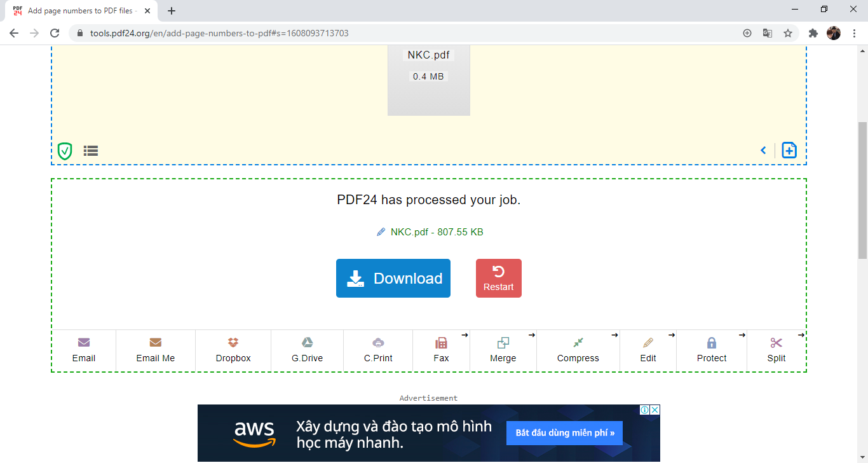Go back to the previous page
This screenshot has width=868, height=463.
14,33
